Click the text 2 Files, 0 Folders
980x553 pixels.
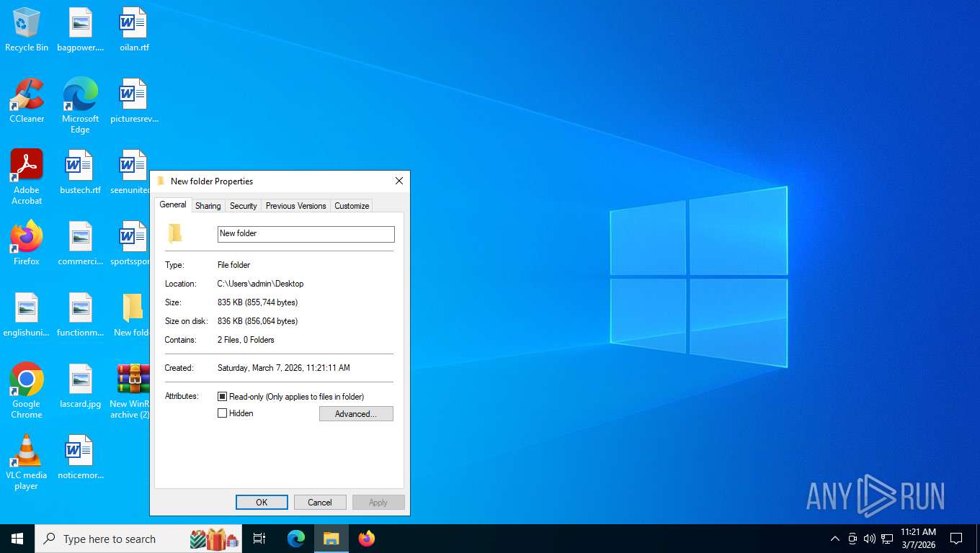pyautogui.click(x=246, y=340)
